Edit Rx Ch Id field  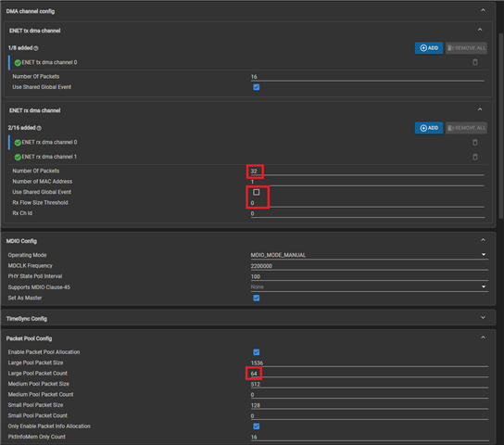367,214
